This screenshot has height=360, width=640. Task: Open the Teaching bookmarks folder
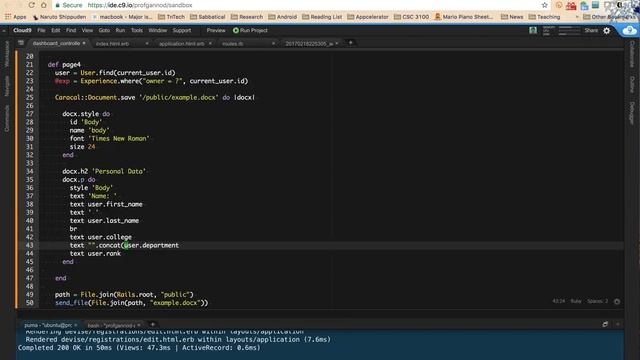[544, 17]
